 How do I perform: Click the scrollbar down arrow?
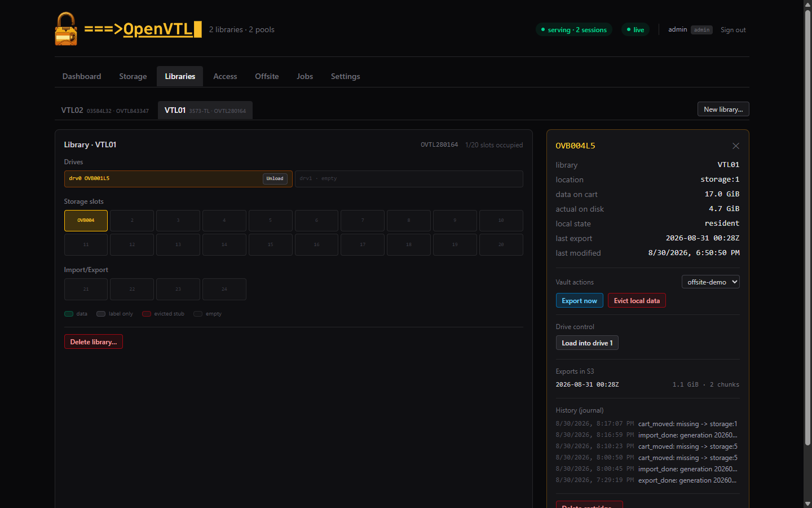(x=807, y=503)
